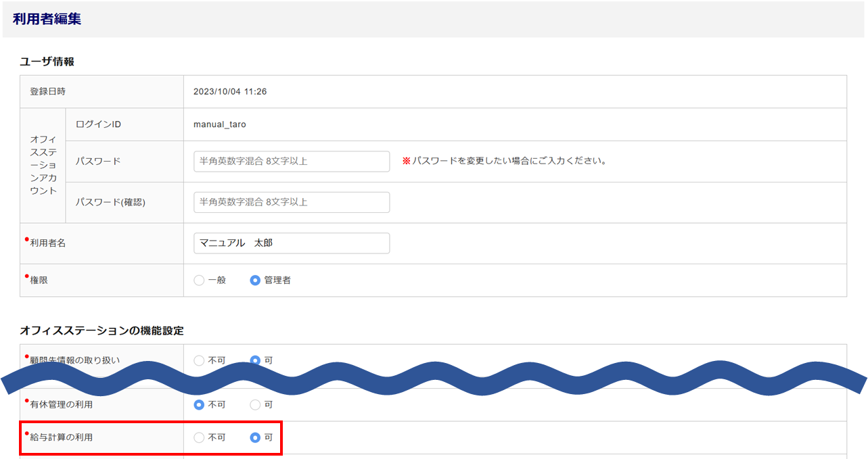Viewport: 868px width, 459px height.
Task: Select 一般 radio for 権限
Action: click(199, 281)
